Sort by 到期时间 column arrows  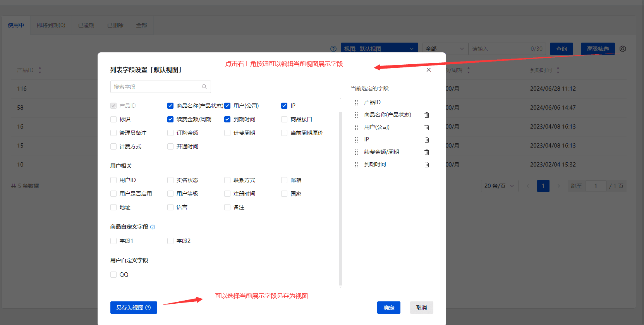pyautogui.click(x=558, y=70)
